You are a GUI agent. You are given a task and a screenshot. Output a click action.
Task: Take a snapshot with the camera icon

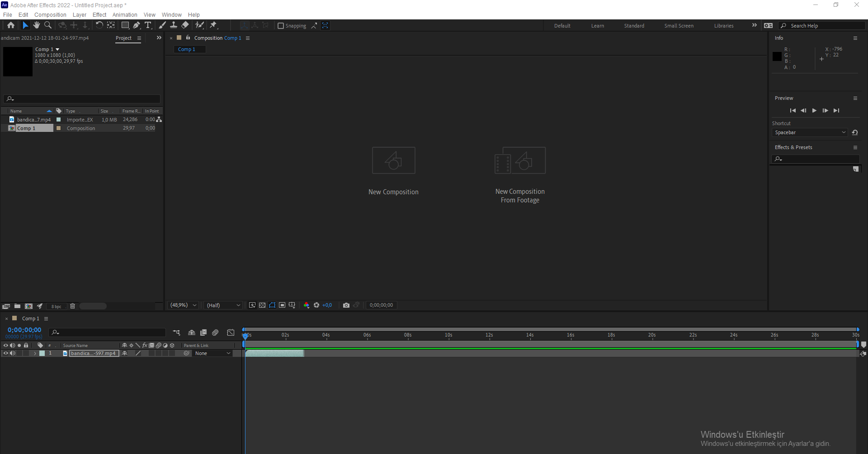tap(346, 305)
